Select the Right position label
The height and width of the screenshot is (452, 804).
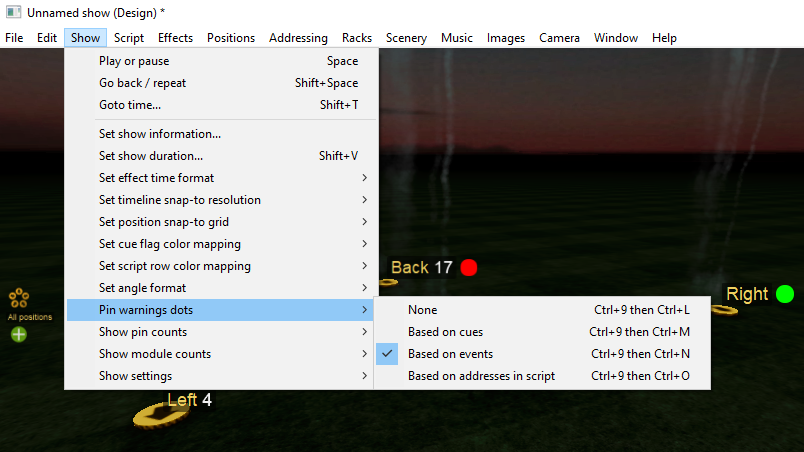[747, 294]
